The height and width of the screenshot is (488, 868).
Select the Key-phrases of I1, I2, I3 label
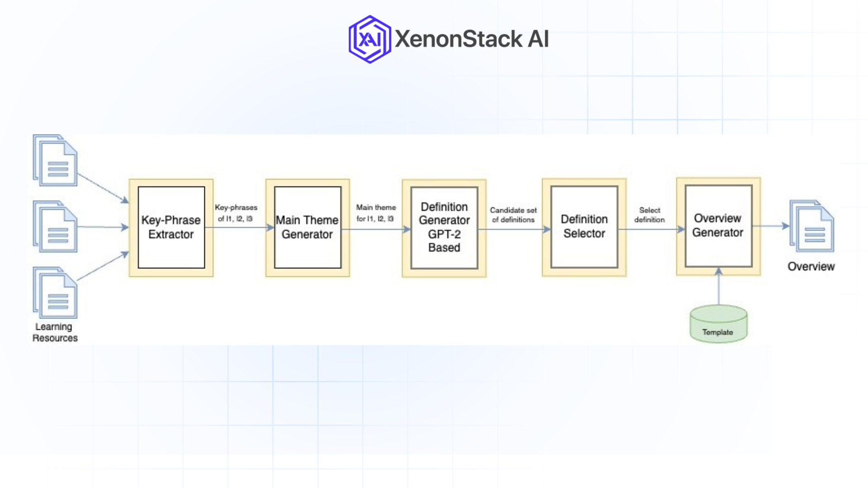tap(236, 212)
